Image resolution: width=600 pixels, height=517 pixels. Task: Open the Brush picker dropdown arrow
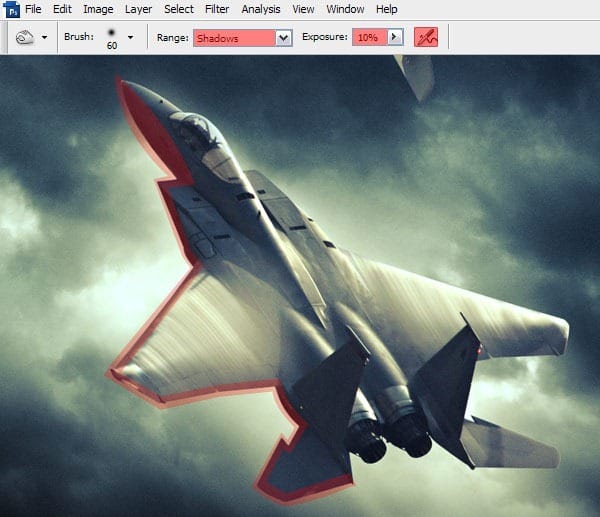[x=130, y=38]
